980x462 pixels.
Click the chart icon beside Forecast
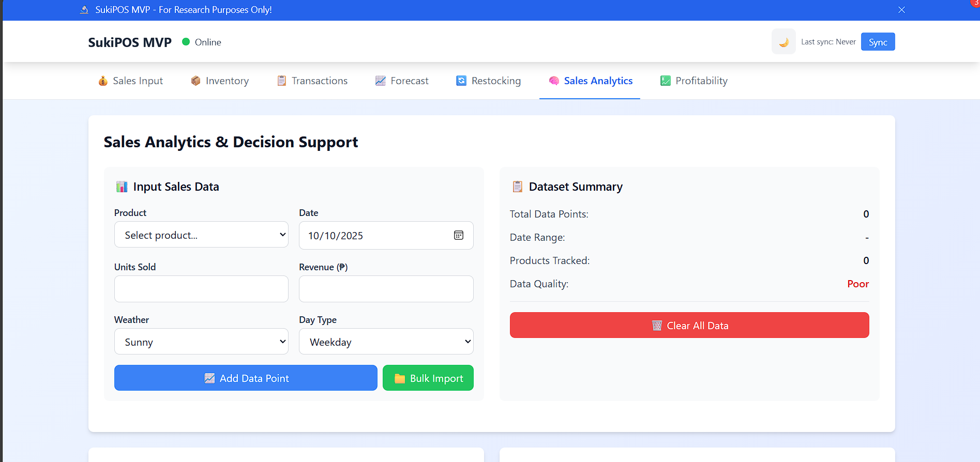(381, 81)
